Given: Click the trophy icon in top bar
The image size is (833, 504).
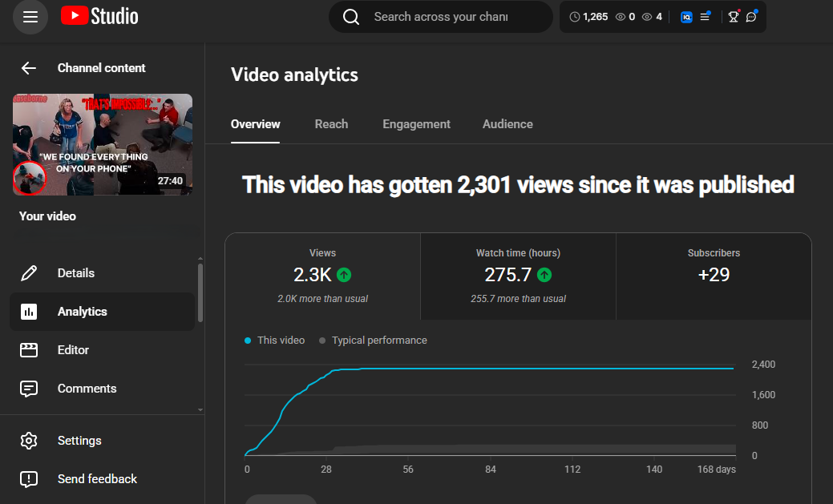Looking at the screenshot, I should tap(733, 17).
